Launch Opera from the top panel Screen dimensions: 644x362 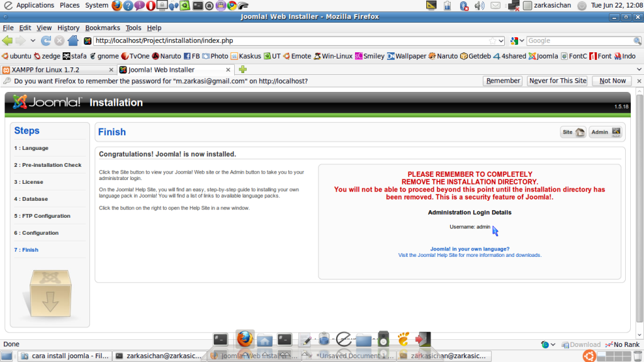click(x=150, y=5)
